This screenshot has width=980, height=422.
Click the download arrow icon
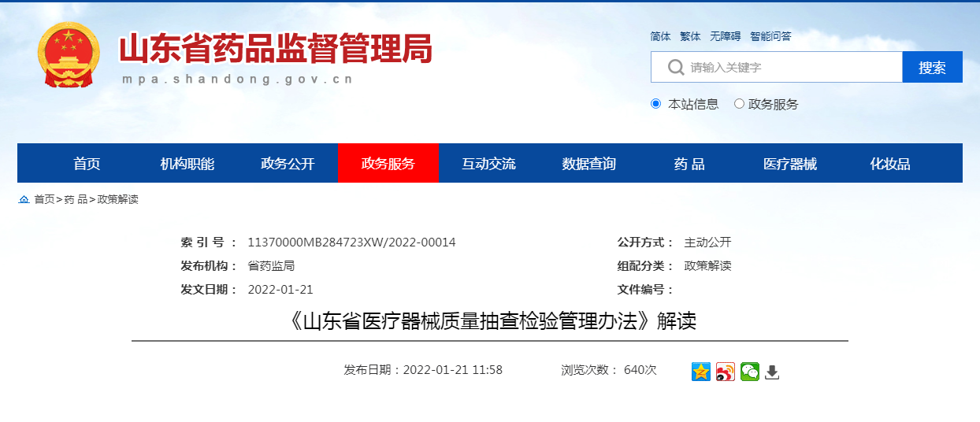(772, 372)
